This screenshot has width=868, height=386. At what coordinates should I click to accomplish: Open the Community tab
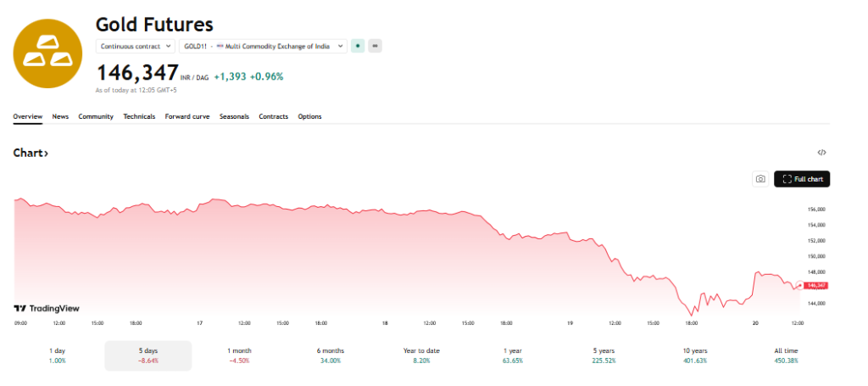click(x=96, y=116)
